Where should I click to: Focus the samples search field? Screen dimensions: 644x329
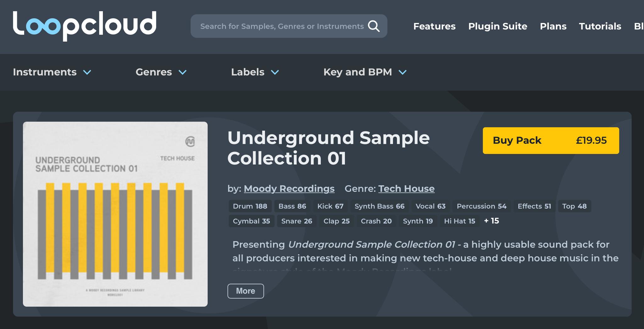pyautogui.click(x=289, y=26)
